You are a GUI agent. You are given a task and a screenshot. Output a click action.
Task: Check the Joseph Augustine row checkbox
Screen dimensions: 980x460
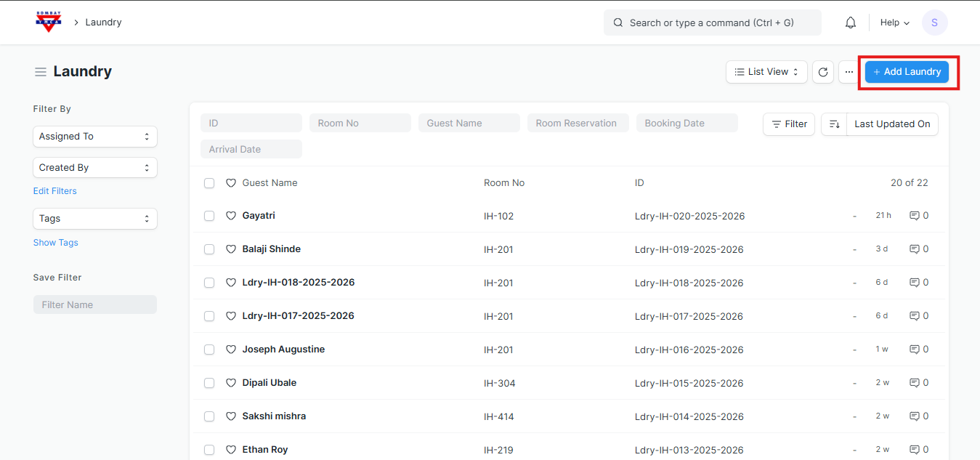209,350
